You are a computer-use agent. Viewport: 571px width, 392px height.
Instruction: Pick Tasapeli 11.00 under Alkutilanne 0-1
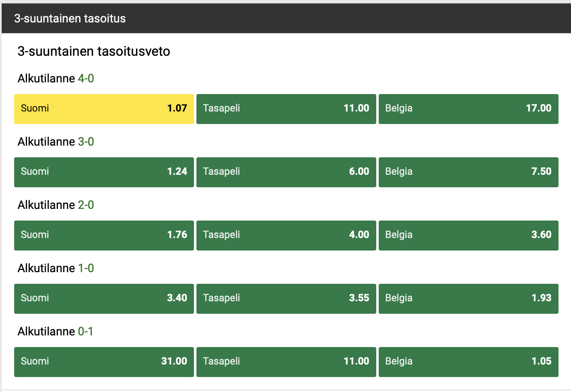(286, 362)
